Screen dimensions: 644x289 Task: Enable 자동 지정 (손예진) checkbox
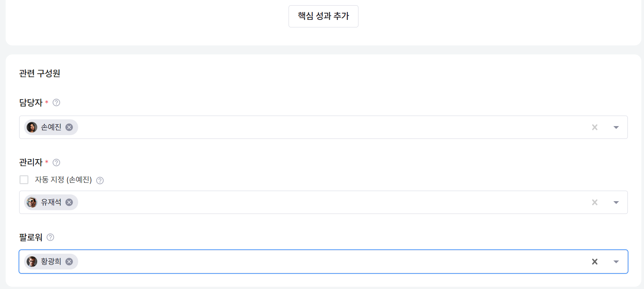[x=24, y=180]
